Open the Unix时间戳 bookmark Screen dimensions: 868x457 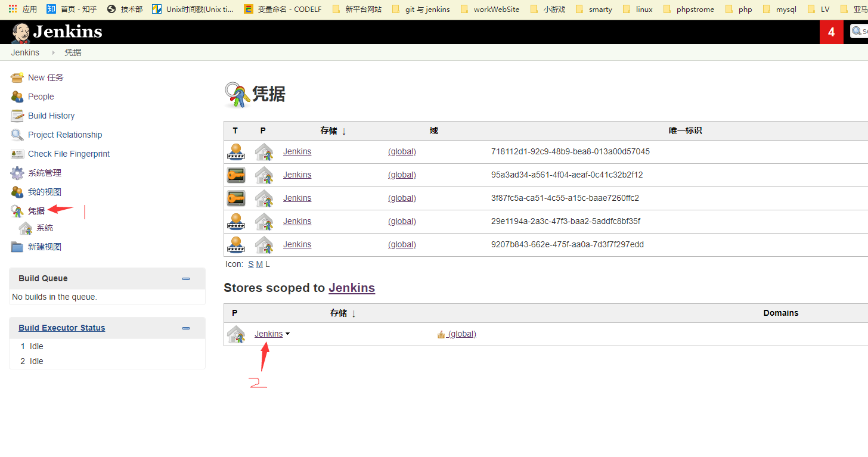pyautogui.click(x=193, y=9)
